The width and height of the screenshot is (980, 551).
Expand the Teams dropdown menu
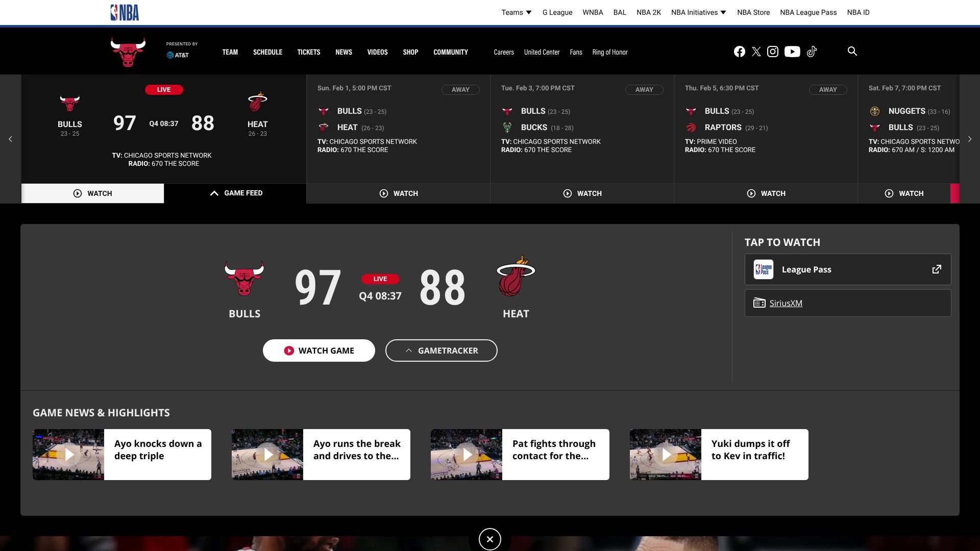coord(516,12)
